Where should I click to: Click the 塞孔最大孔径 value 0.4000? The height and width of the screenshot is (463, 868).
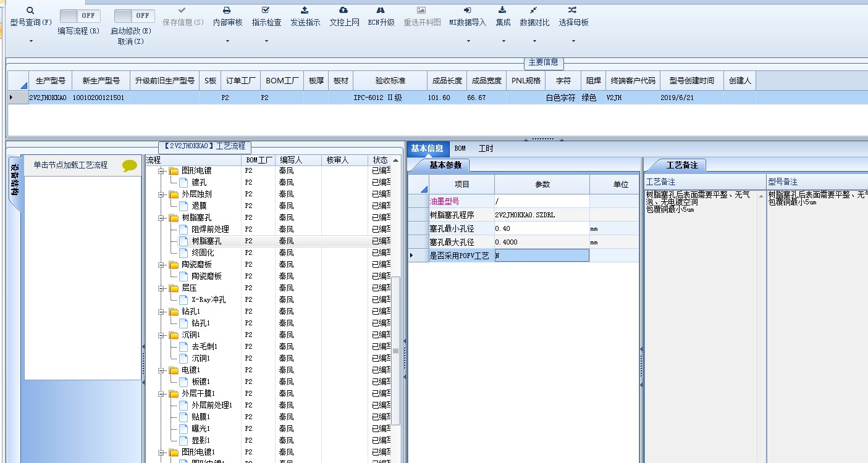tap(542, 242)
